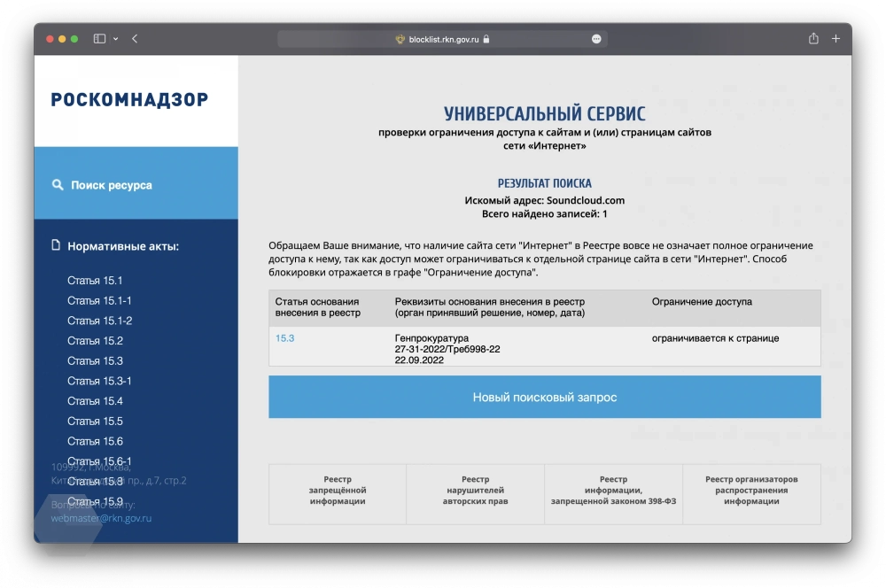886x588 pixels.
Task: Click the Роскомнадзор logo
Action: [x=130, y=100]
